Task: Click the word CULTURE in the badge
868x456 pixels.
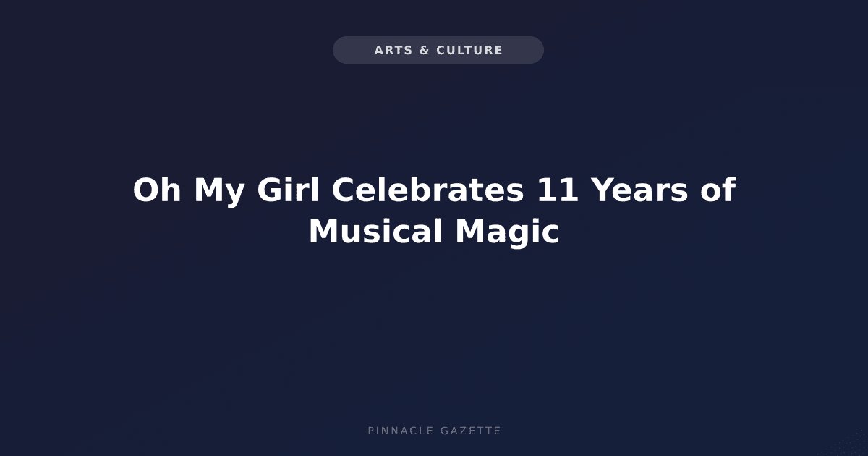Action: 470,50
